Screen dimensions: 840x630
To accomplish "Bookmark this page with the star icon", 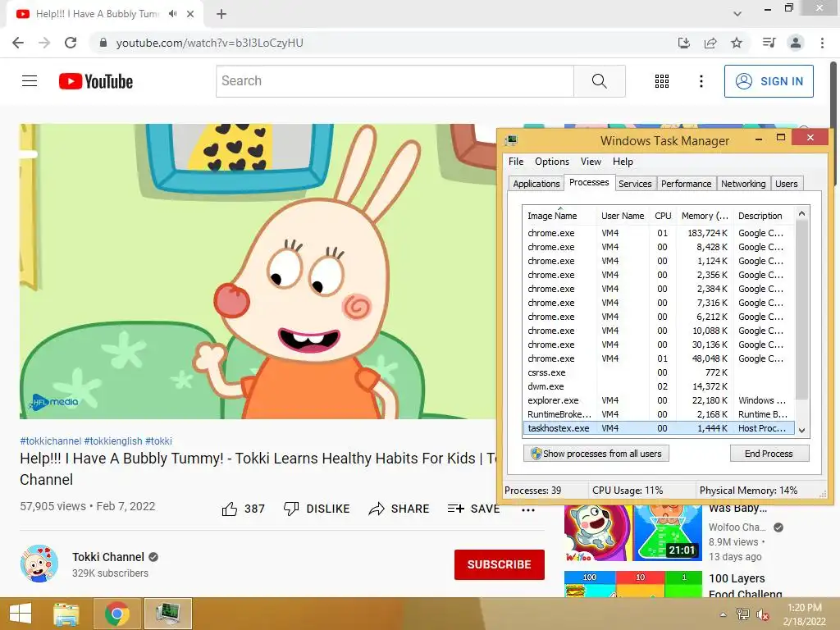I will (x=737, y=43).
